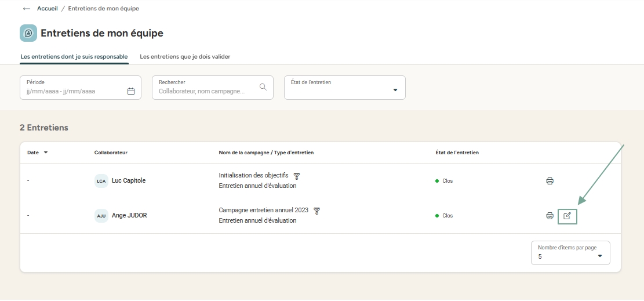
Task: Open the edit icon for Ange JUDOR
Action: click(567, 216)
